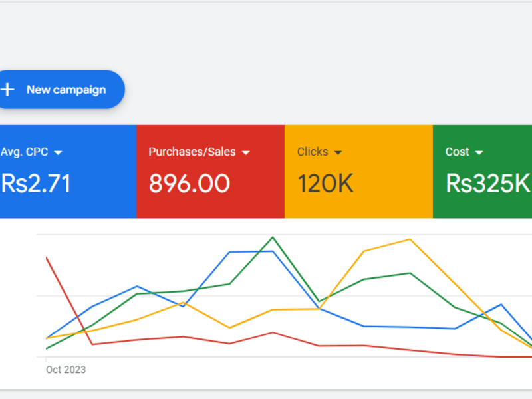Click the Oct 2023 axis label

66,370
